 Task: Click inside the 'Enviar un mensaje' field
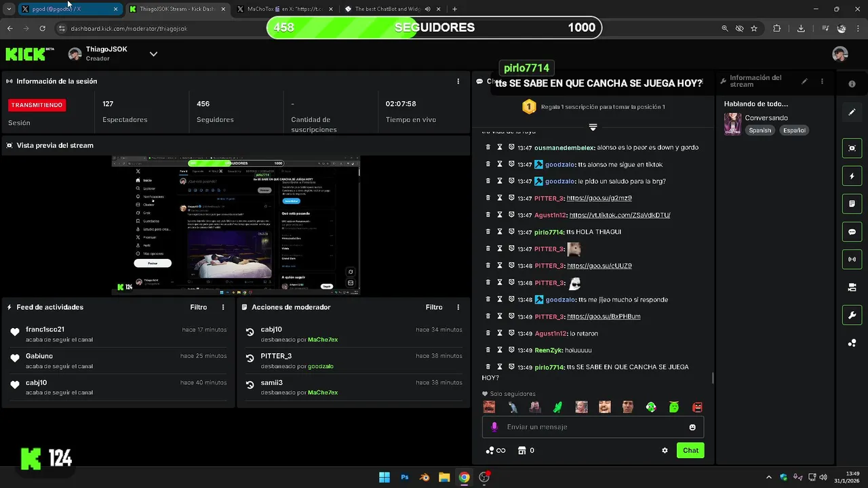point(593,427)
